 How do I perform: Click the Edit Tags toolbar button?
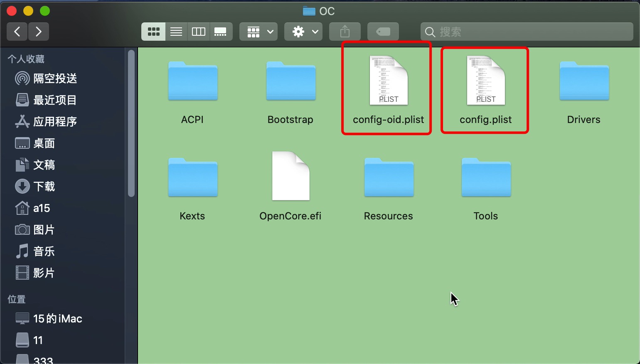pyautogui.click(x=383, y=32)
